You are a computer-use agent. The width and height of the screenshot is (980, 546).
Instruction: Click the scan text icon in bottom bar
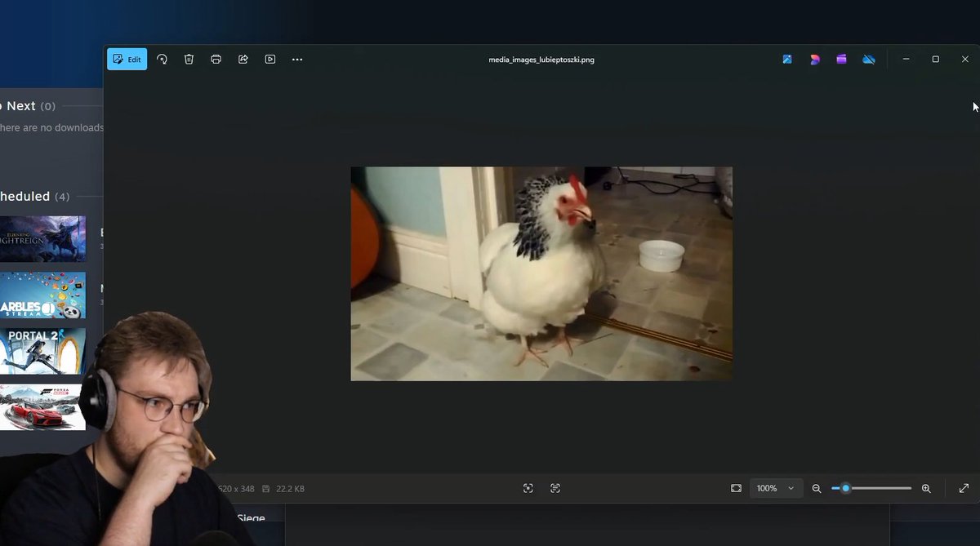[555, 488]
